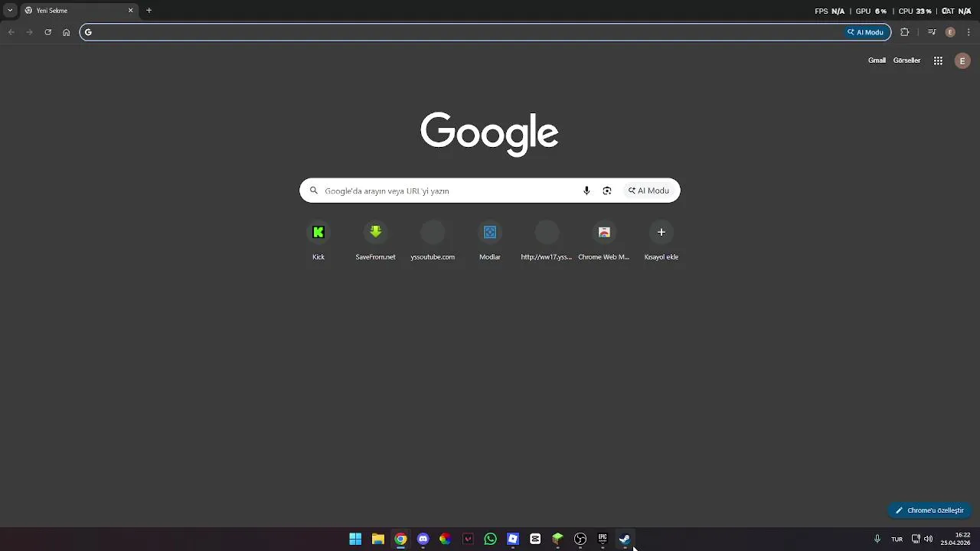
Task: Add a shortcut with Kısayol ekle
Action: click(x=661, y=240)
